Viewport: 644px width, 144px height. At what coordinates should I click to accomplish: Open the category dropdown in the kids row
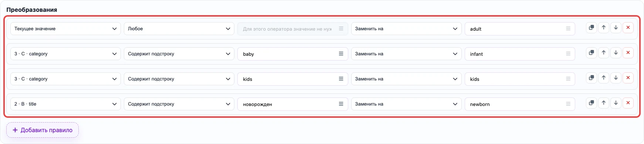point(65,79)
